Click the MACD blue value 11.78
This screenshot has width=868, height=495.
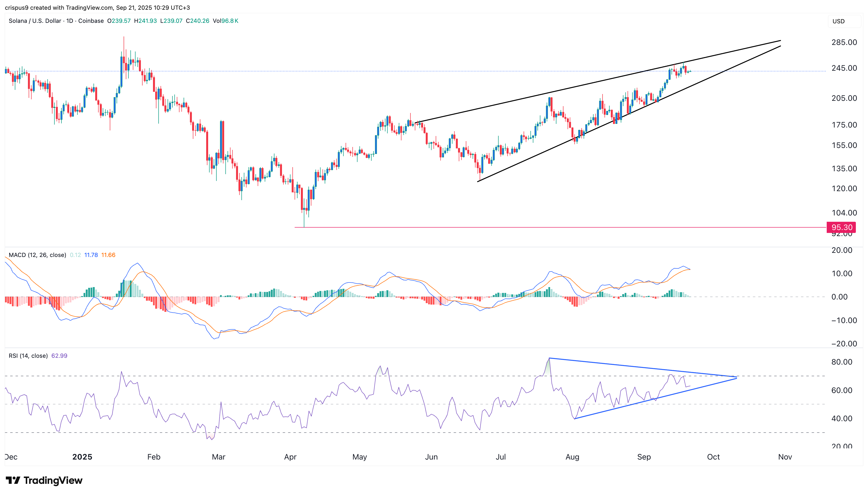click(x=91, y=255)
